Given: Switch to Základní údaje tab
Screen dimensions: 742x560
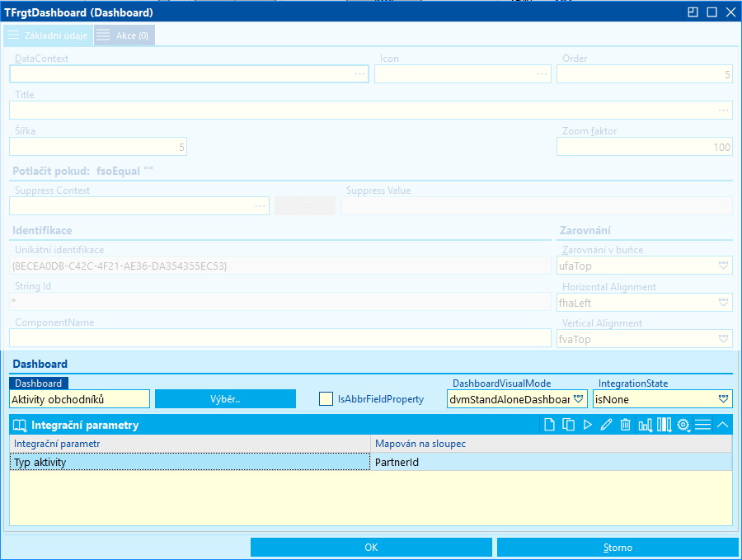Looking at the screenshot, I should 48,35.
